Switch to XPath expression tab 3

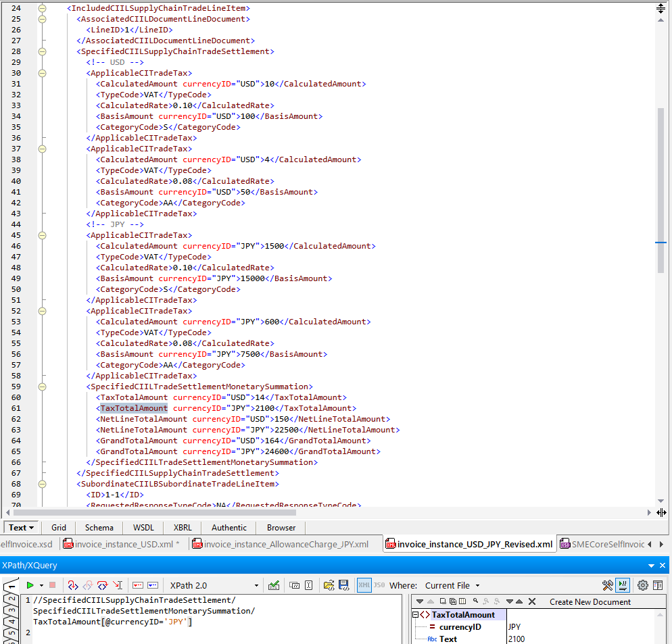click(x=11, y=610)
